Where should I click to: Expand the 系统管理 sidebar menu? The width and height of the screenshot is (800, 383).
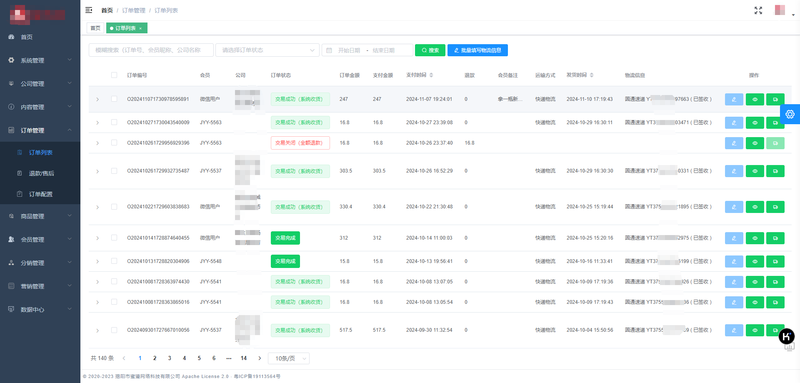(40, 60)
